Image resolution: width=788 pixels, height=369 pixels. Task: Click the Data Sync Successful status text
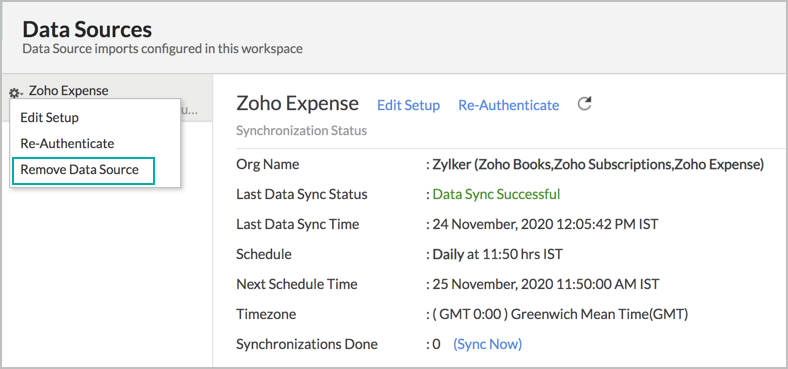tap(496, 194)
